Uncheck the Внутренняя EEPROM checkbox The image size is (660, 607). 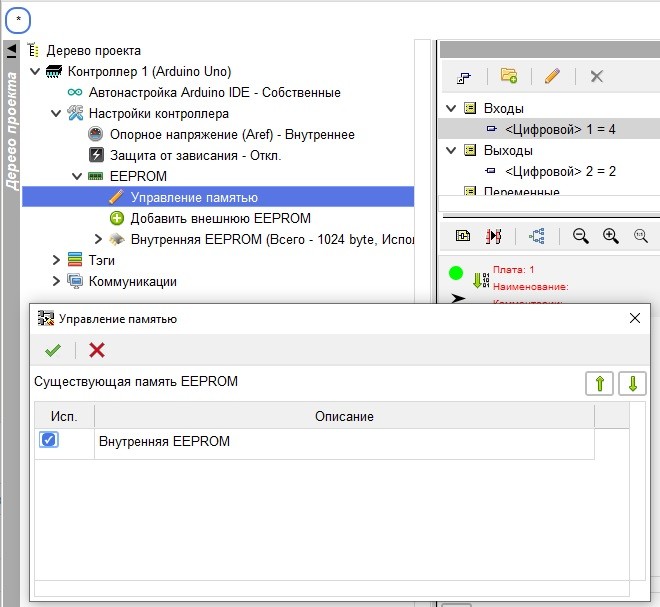click(x=48, y=440)
